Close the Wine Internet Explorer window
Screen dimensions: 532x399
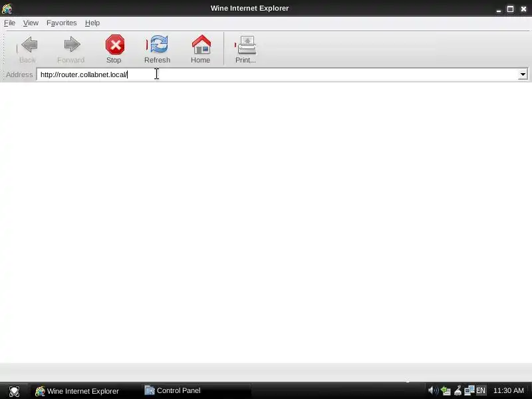[x=523, y=9]
